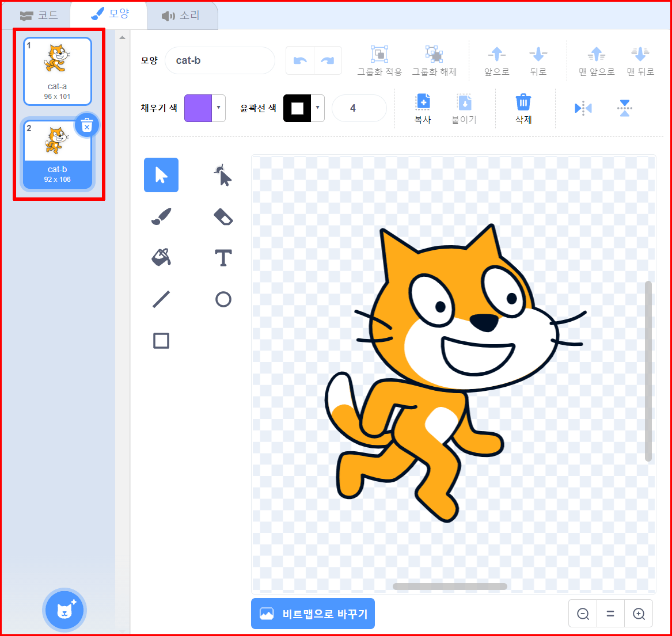Image resolution: width=672 pixels, height=636 pixels.
Task: Select the cat-a costume thumbnail
Action: (58, 71)
